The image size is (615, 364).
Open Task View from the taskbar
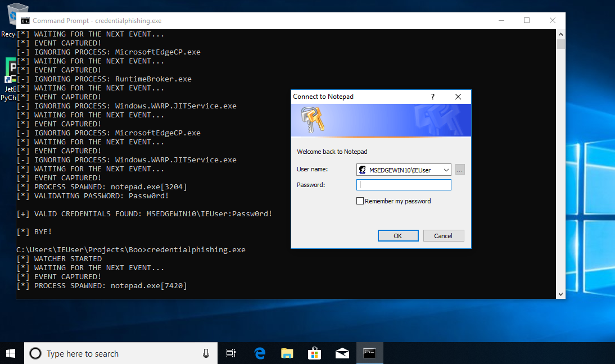pyautogui.click(x=231, y=353)
